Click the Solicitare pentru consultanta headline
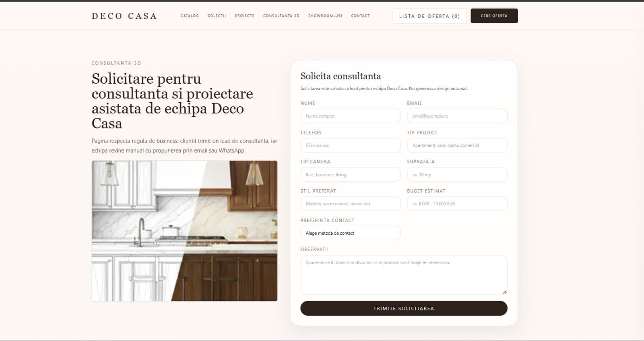This screenshot has height=341, width=644. point(172,101)
